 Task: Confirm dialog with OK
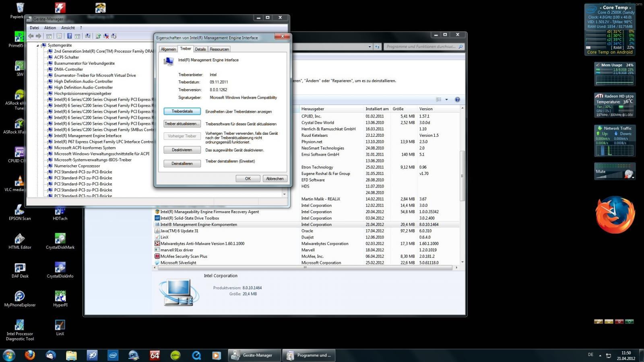coord(248,179)
